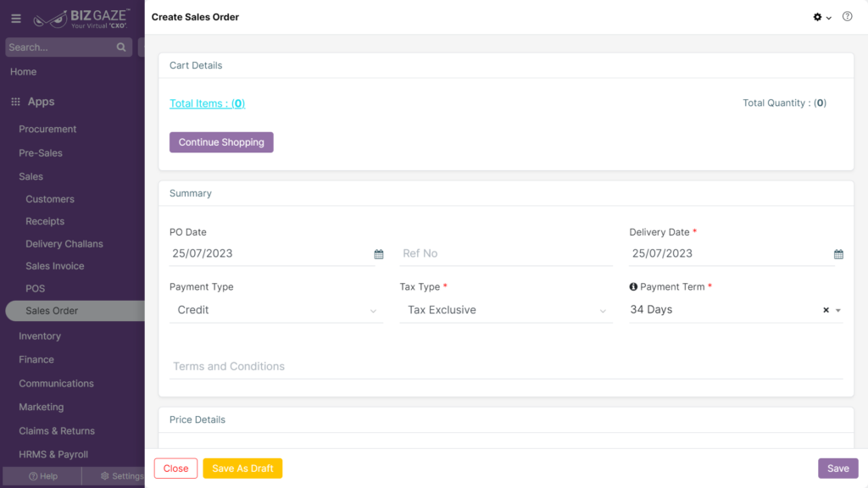
Task: Open the help question mark icon
Action: tap(848, 17)
